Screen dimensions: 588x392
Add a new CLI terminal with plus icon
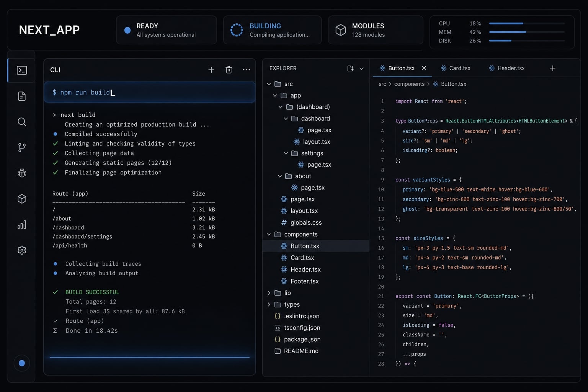[211, 70]
